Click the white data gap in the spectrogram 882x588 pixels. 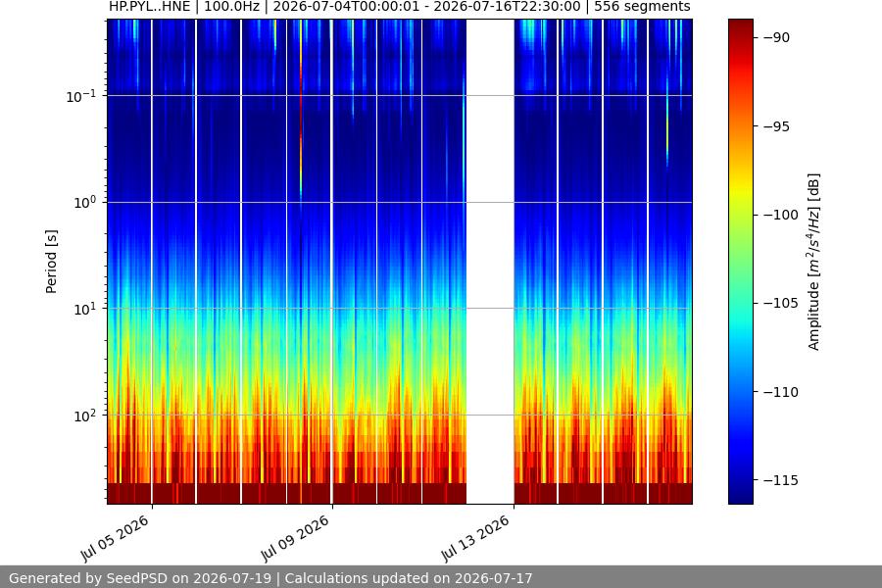point(490,262)
